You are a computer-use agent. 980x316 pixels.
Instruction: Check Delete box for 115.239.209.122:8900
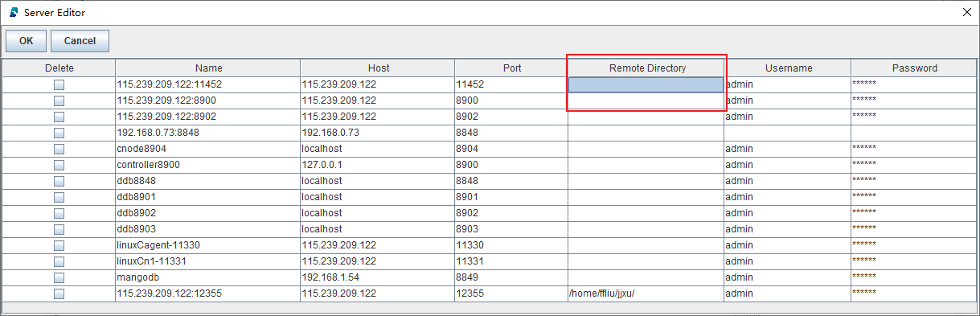click(x=59, y=101)
